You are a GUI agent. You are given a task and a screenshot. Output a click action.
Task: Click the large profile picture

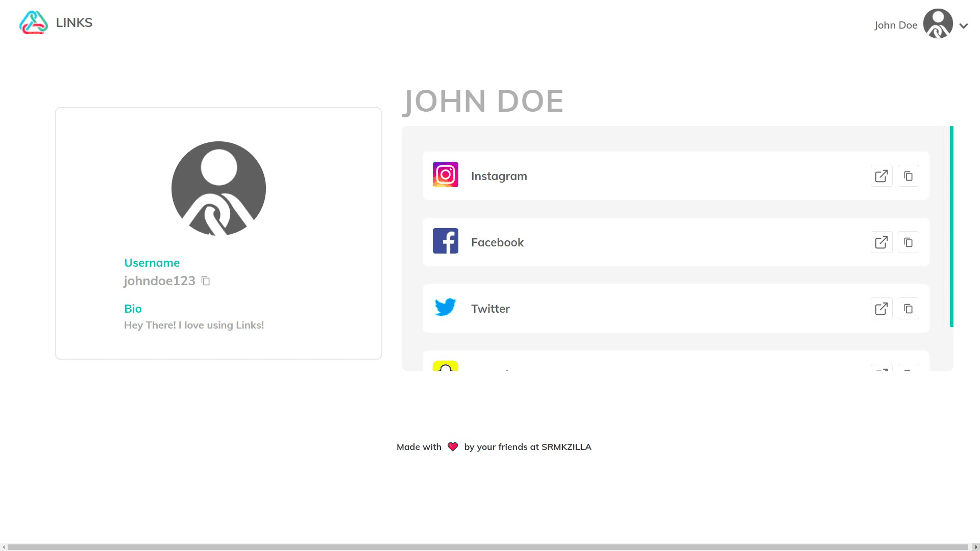(x=218, y=188)
